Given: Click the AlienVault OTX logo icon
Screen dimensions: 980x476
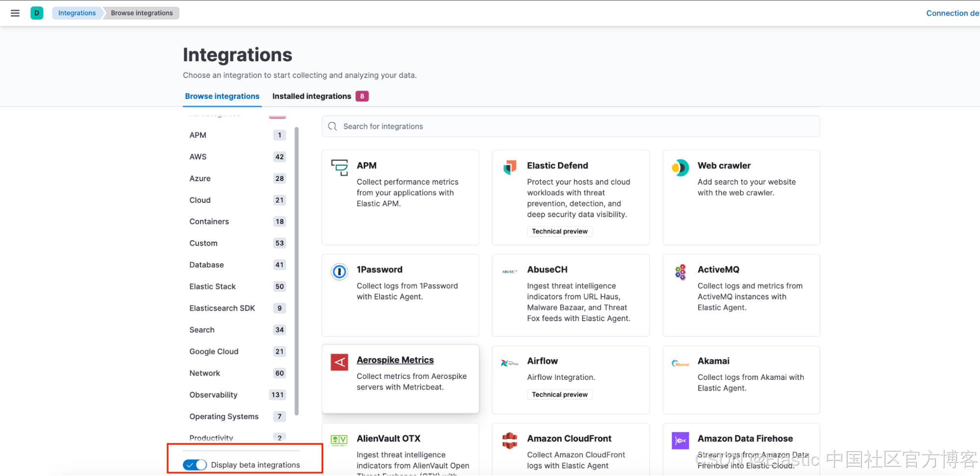Looking at the screenshot, I should click(339, 440).
